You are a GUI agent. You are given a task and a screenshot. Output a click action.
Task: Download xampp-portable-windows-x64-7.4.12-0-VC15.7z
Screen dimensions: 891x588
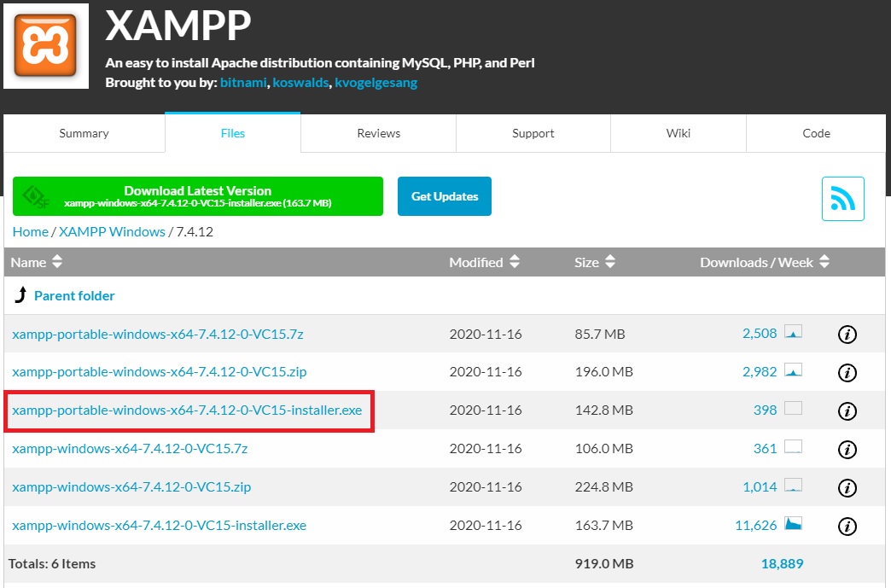(x=157, y=334)
